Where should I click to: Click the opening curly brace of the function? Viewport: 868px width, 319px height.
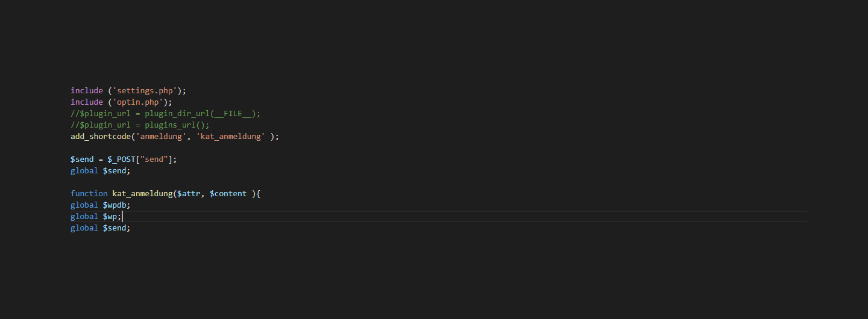(x=259, y=194)
